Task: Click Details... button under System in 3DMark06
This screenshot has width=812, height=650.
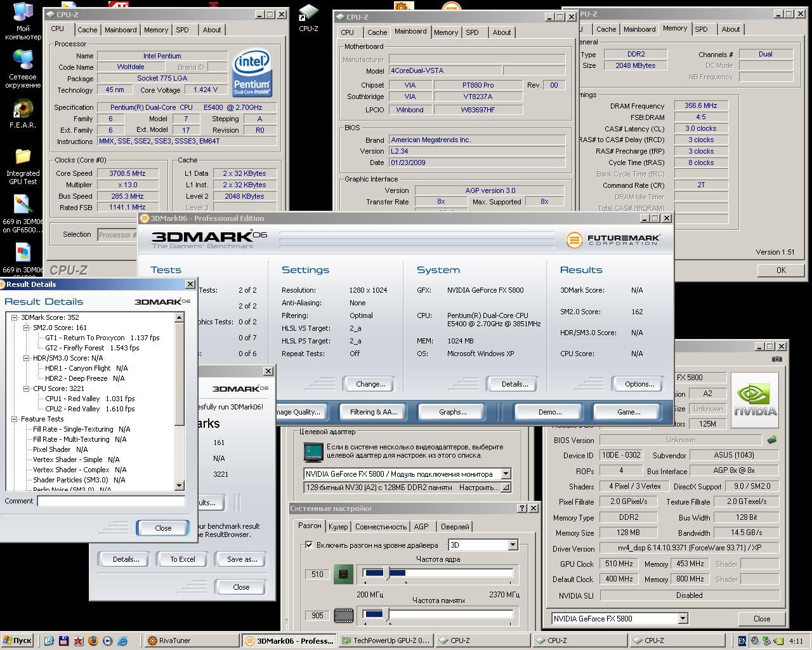Action: point(514,384)
